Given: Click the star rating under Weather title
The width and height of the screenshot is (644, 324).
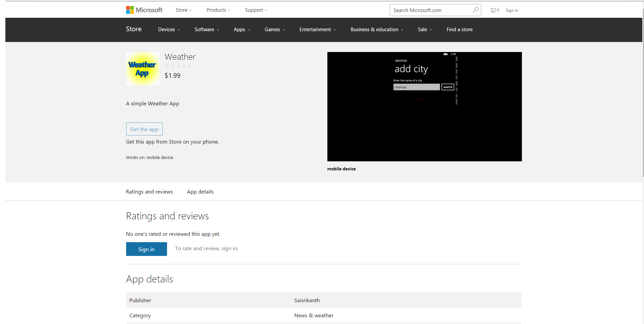Looking at the screenshot, I should 178,66.
